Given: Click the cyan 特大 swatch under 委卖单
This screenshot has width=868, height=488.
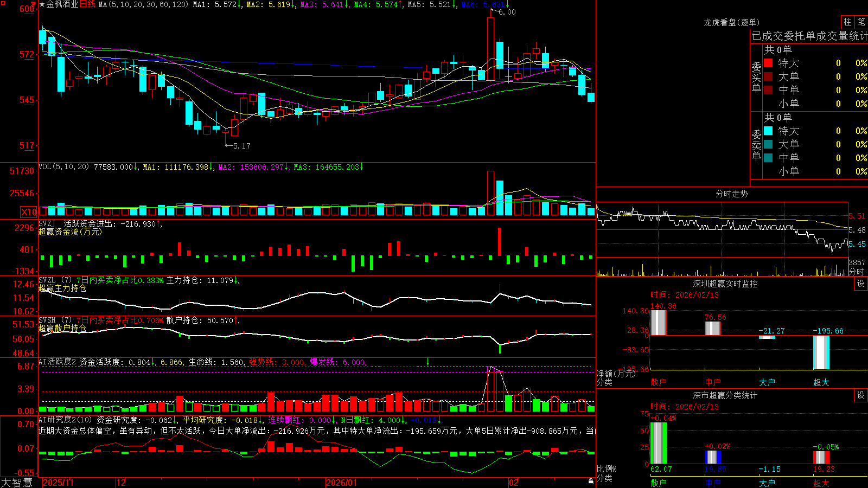Looking at the screenshot, I should pyautogui.click(x=768, y=131).
